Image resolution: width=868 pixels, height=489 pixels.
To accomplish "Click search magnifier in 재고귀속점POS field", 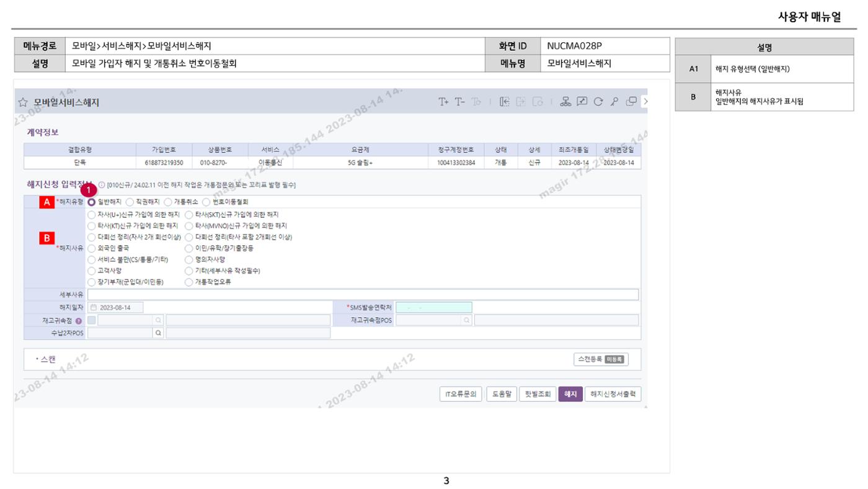I will (467, 320).
